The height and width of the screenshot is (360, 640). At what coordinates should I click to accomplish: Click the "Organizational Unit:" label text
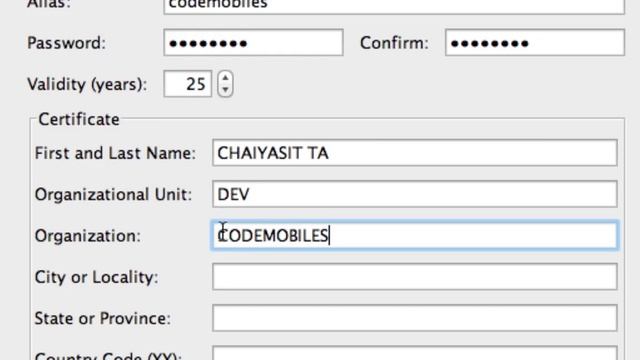pos(113,195)
